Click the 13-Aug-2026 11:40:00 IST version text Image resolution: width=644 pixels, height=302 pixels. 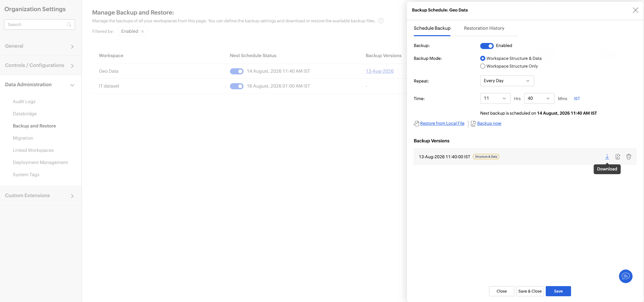tap(444, 157)
